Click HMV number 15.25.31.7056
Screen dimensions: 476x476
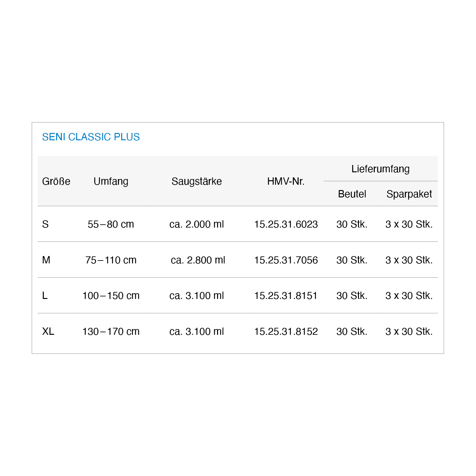pyautogui.click(x=286, y=260)
